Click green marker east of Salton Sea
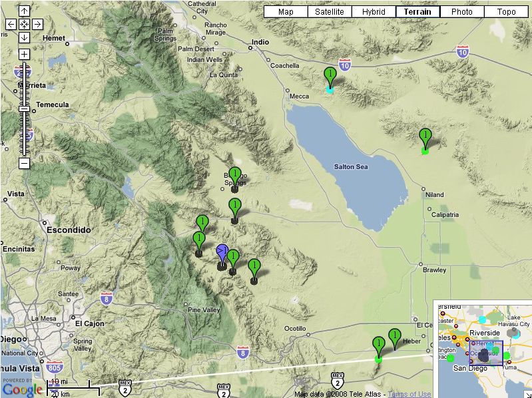532x398 pixels. coord(425,137)
